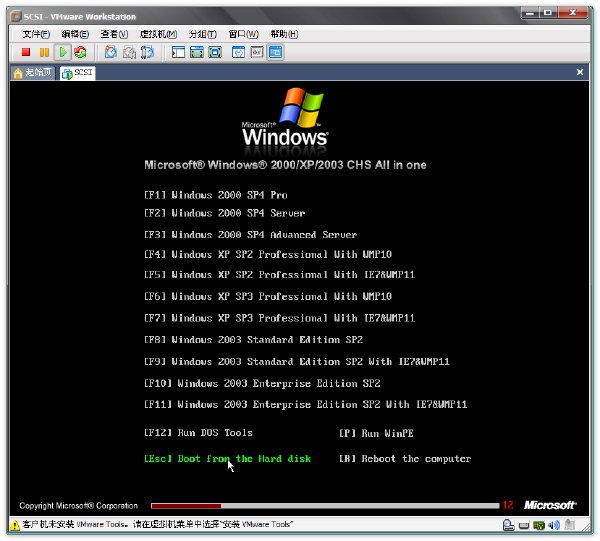Viewport: 600px width, 541px height.
Task: Open the 窗口(W) menu
Action: [243, 34]
